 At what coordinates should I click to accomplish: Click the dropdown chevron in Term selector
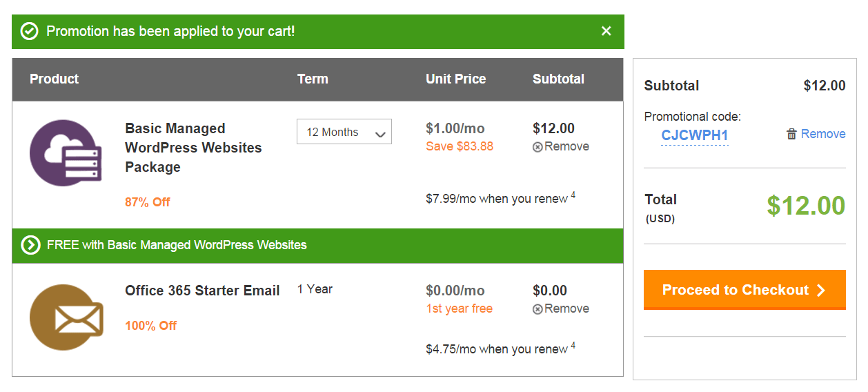coord(380,134)
